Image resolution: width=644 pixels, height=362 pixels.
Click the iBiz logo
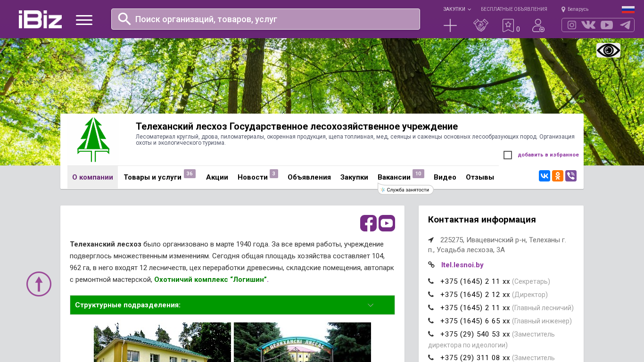[x=40, y=19]
